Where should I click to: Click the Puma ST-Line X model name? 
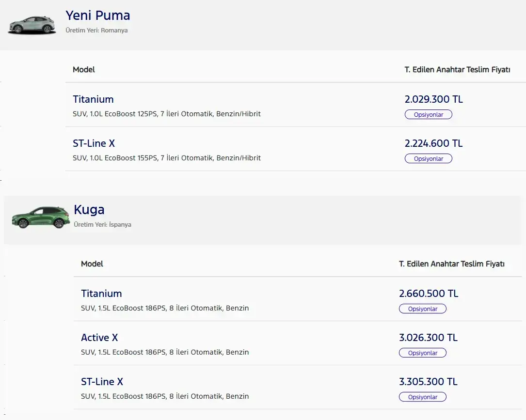[x=94, y=143]
